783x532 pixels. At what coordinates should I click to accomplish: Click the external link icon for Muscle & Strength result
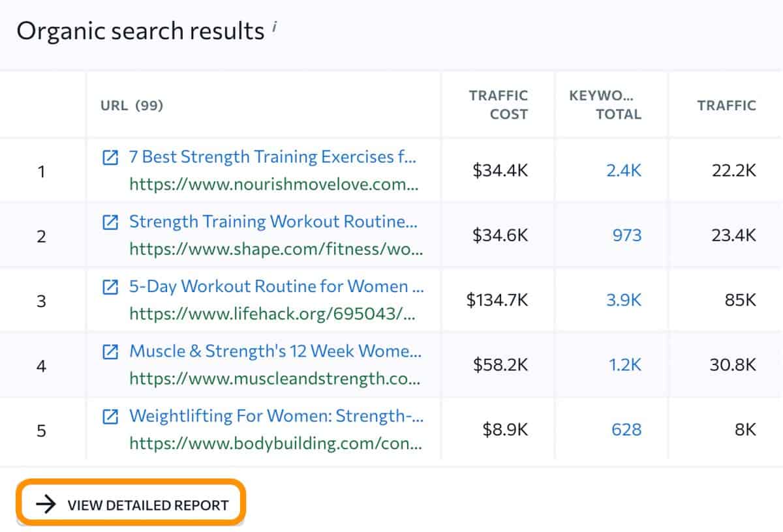click(111, 351)
